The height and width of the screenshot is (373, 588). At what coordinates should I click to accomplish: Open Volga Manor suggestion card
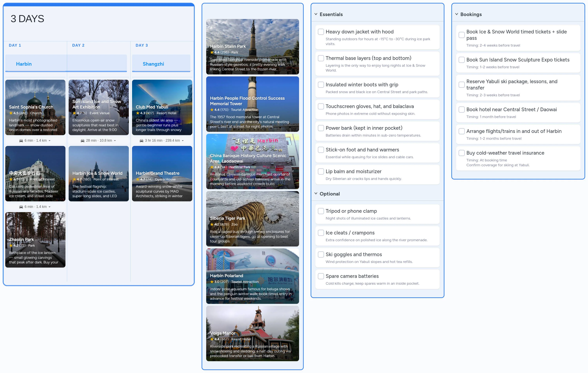pos(252,333)
